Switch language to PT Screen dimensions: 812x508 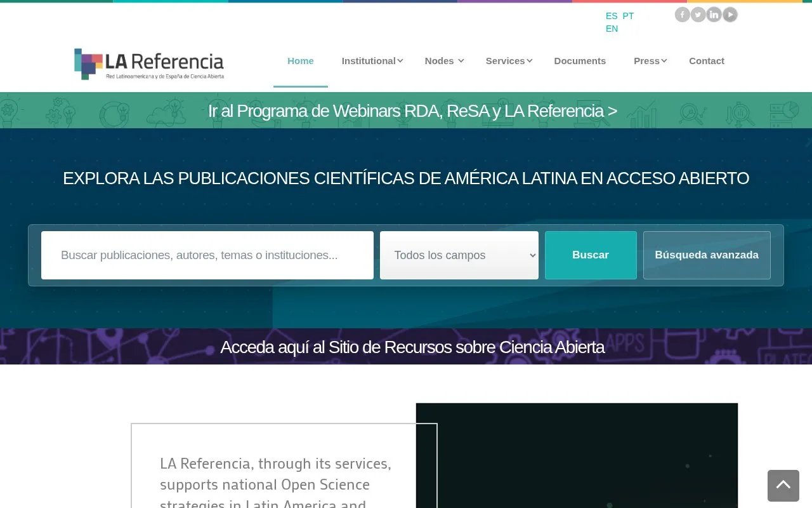(x=628, y=16)
